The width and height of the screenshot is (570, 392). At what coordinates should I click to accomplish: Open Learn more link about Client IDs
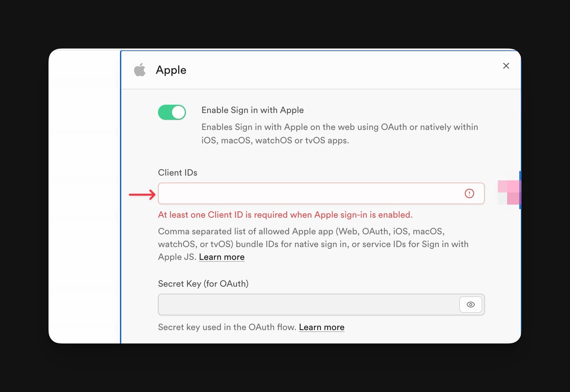pos(222,257)
